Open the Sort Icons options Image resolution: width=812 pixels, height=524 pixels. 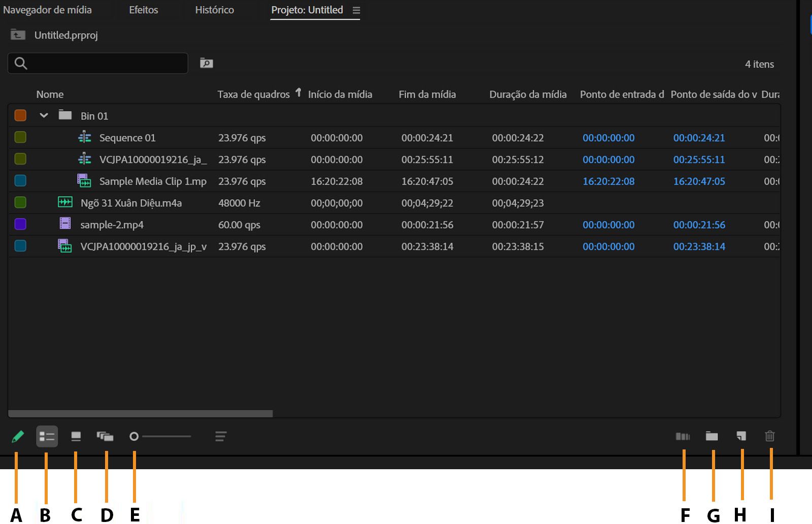click(220, 436)
